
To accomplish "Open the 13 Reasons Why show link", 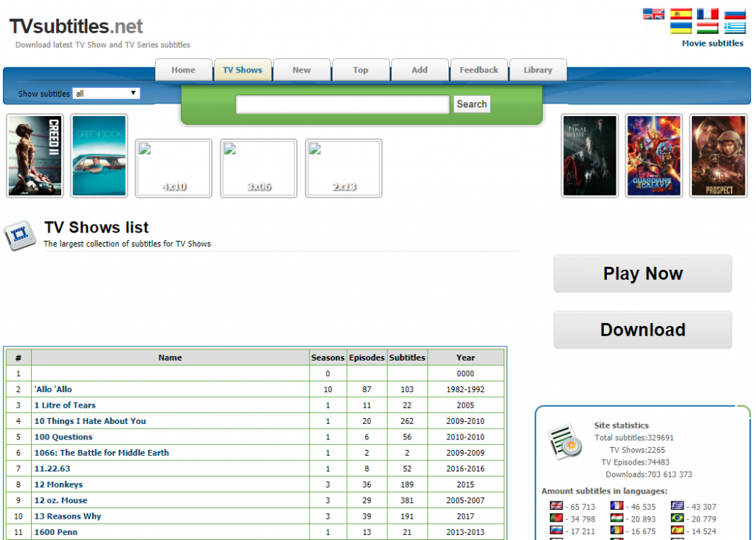I will (x=68, y=516).
